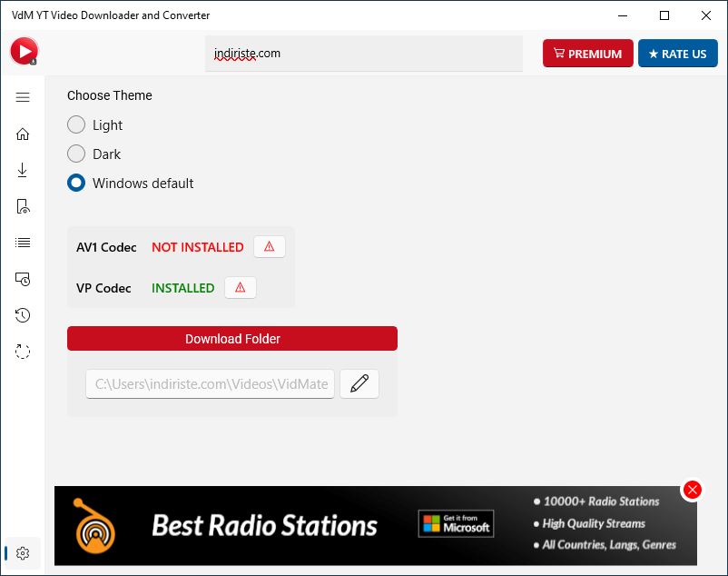Select Windows default theme radio button
The height and width of the screenshot is (576, 728).
76,183
